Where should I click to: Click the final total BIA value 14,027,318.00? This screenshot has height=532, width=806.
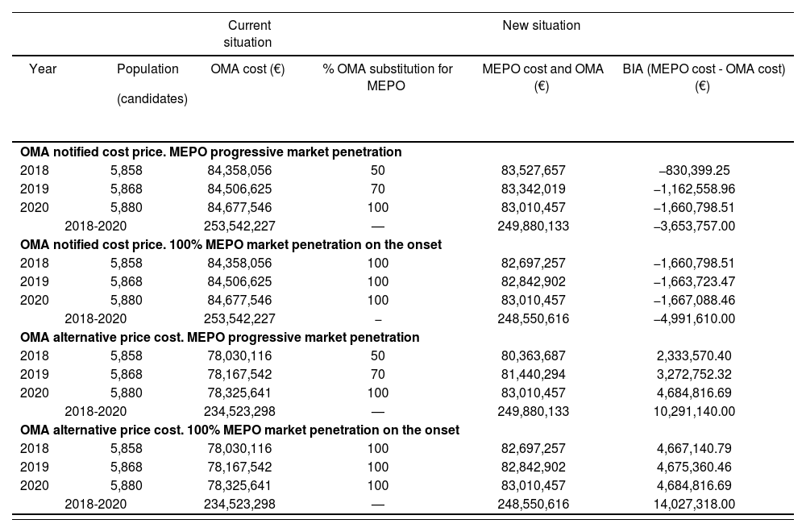coord(695,504)
